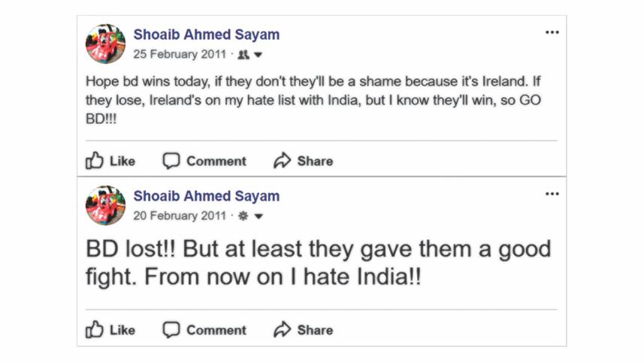The width and height of the screenshot is (644, 362).
Task: Share the 'BD lost!!' post
Action: click(303, 330)
